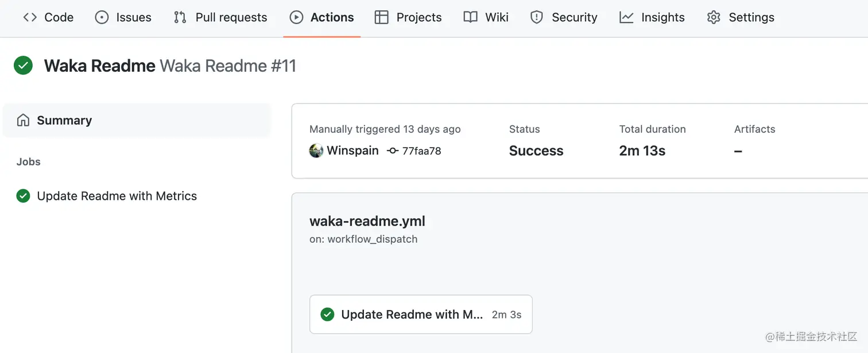Click the Projects table icon
This screenshot has width=868, height=353.
pyautogui.click(x=381, y=17)
